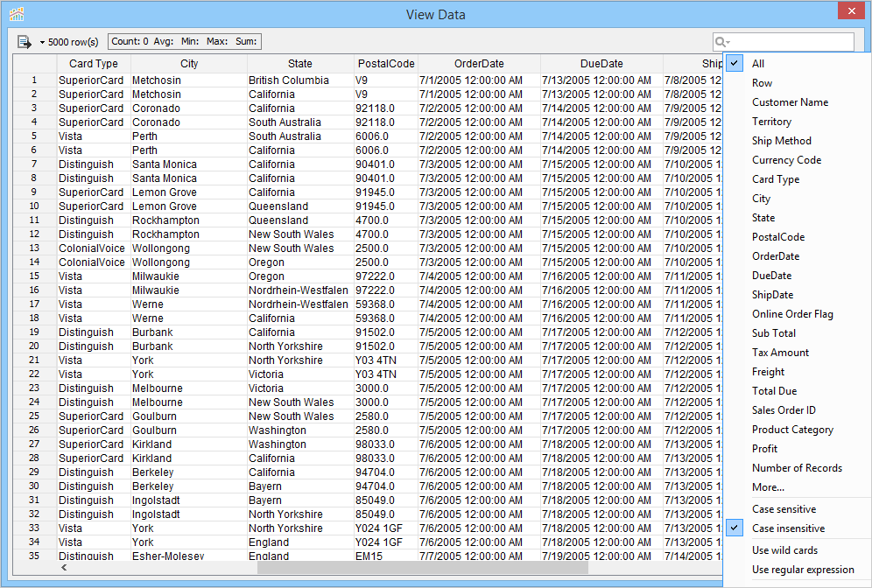Click the scrollbar left arrow
The width and height of the screenshot is (872, 588).
point(64,567)
